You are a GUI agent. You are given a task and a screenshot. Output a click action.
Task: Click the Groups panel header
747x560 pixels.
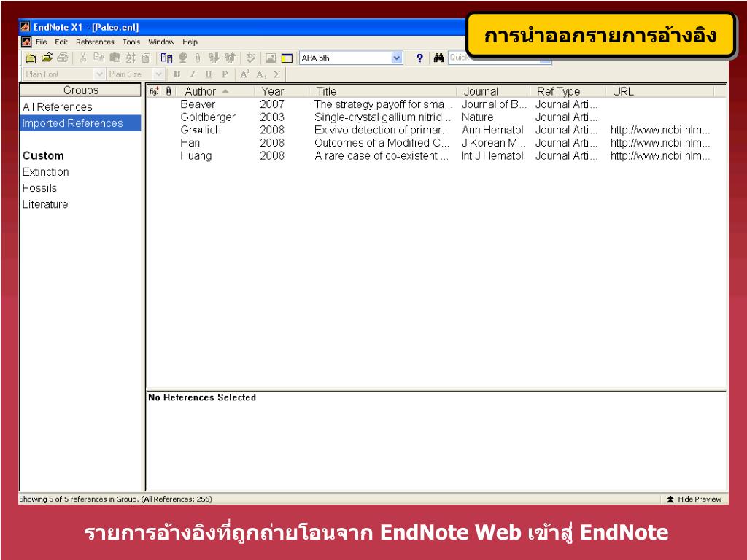pos(80,90)
